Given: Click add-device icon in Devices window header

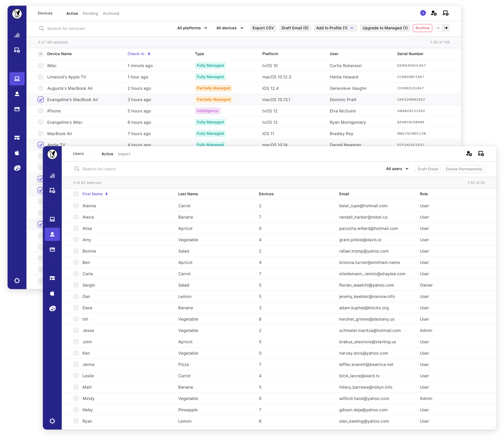Looking at the screenshot, I should point(445,13).
